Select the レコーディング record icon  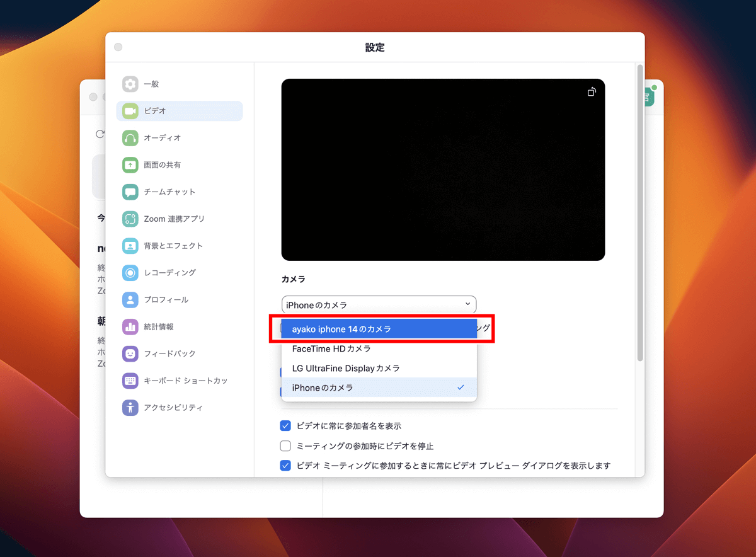click(x=130, y=273)
